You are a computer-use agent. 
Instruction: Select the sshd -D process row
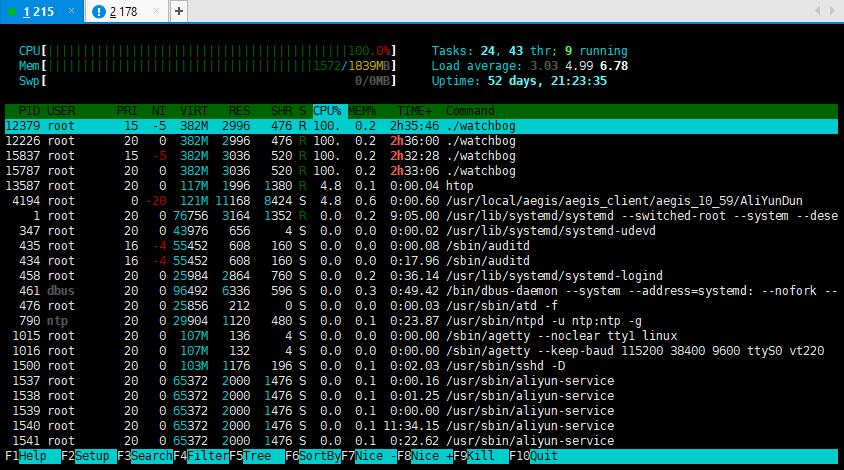click(421, 366)
